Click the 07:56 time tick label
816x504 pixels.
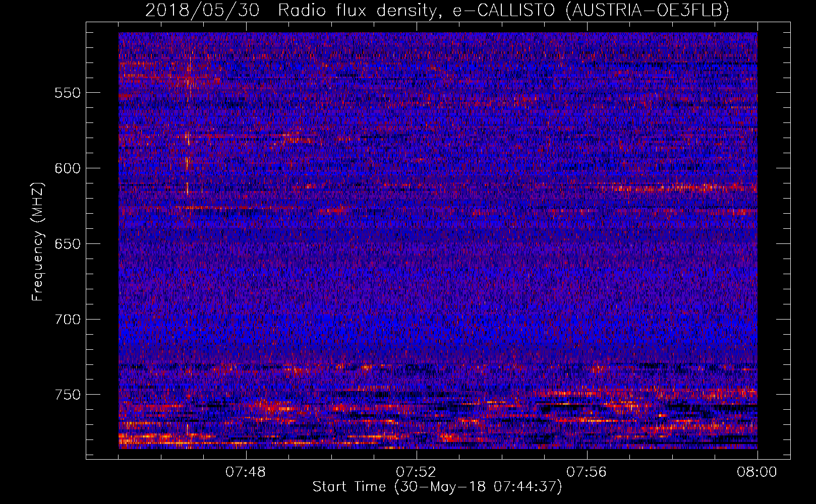point(587,472)
